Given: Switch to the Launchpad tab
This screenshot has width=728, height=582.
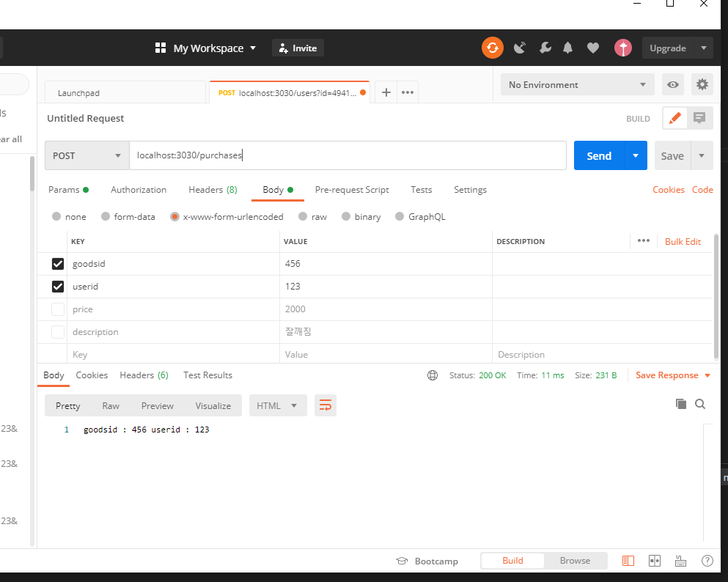Looking at the screenshot, I should [x=125, y=92].
